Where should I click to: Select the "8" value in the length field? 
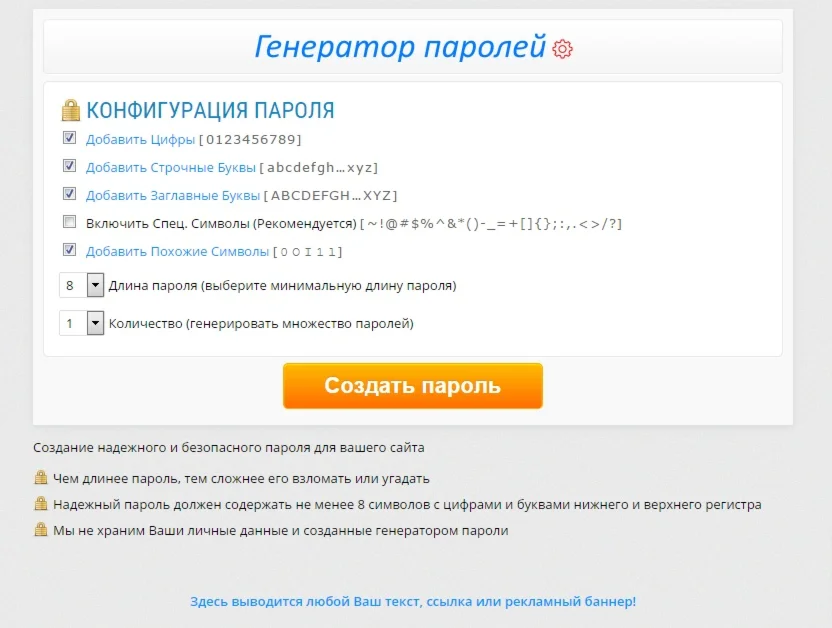72,285
